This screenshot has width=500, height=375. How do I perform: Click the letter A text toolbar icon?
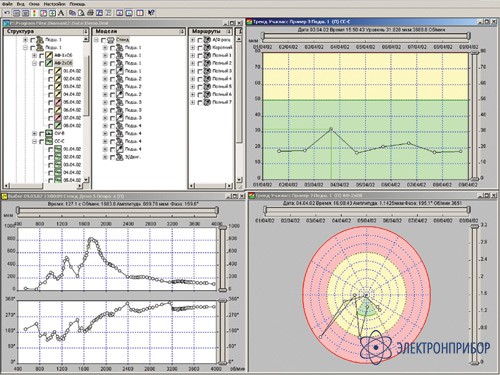click(61, 13)
